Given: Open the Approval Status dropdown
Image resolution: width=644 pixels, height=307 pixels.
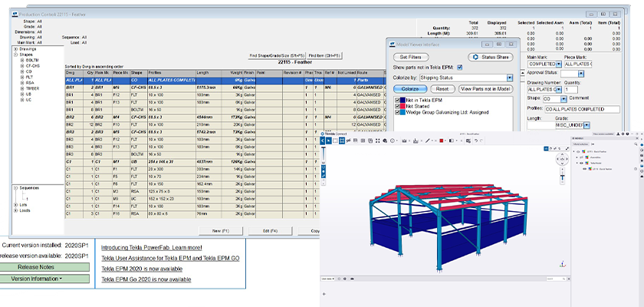Looking at the screenshot, I should coord(581,74).
